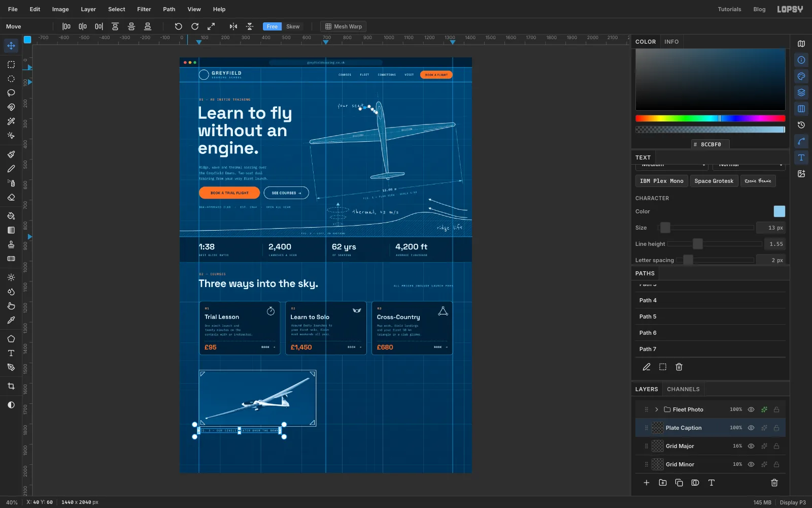This screenshot has height=508, width=812.
Task: Choose the IBM Plex Mono font
Action: pyautogui.click(x=661, y=181)
